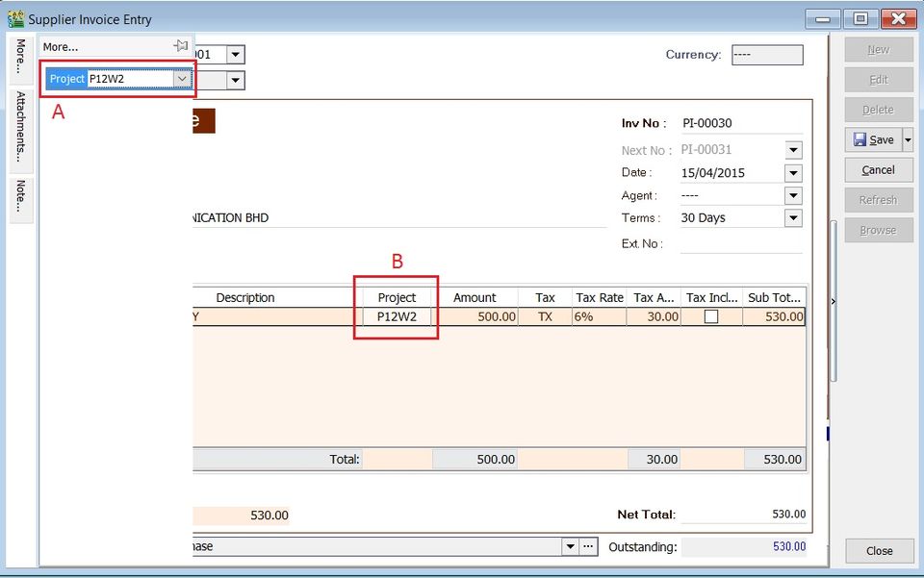Save the supplier invoice
Image resolution: width=924 pixels, height=578 pixels.
click(x=874, y=139)
